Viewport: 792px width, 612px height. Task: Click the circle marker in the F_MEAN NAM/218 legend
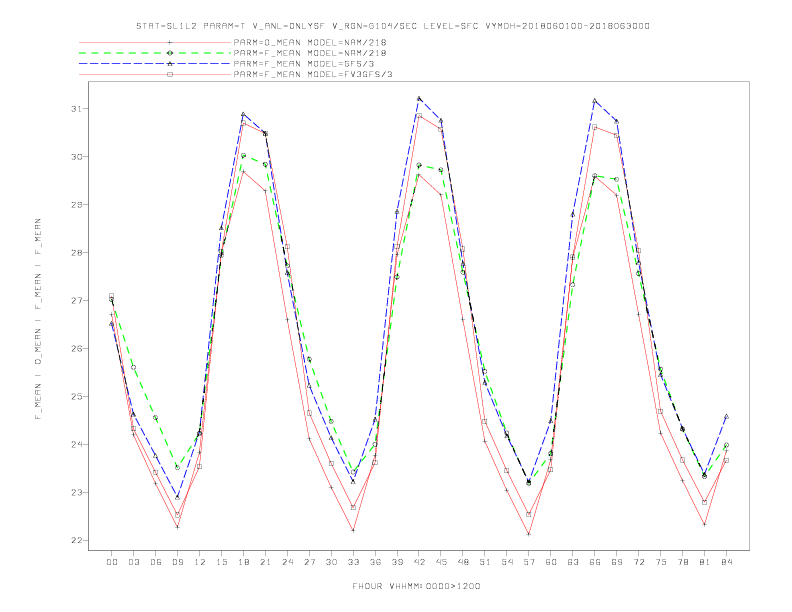click(170, 53)
